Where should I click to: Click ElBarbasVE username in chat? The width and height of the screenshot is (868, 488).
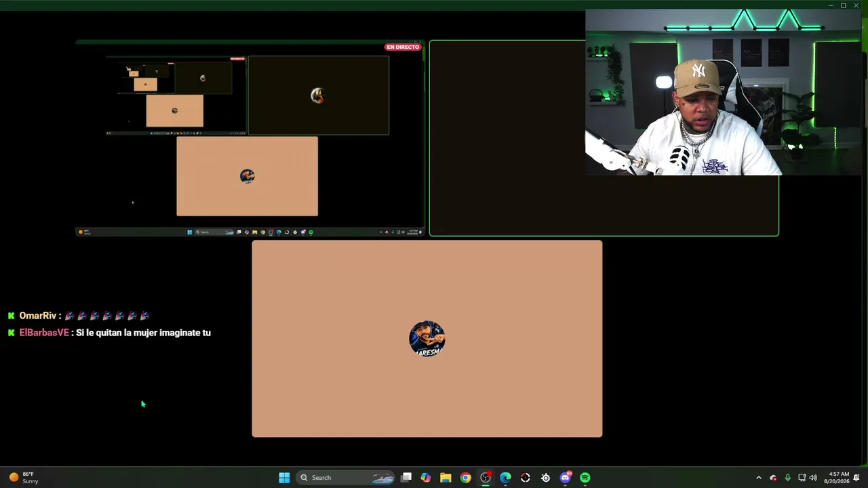tap(44, 333)
